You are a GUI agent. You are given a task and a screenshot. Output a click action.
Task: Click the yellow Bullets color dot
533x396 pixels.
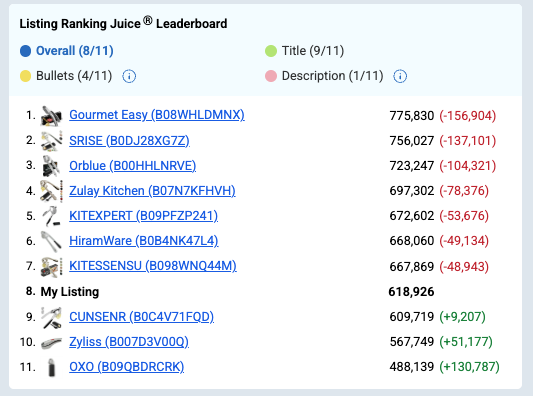(x=25, y=76)
